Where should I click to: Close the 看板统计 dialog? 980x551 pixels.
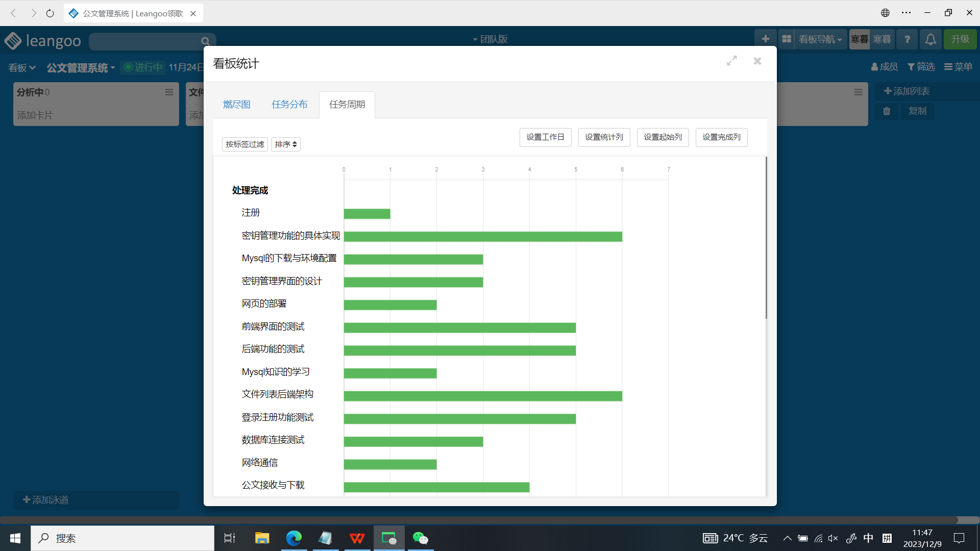(x=757, y=61)
